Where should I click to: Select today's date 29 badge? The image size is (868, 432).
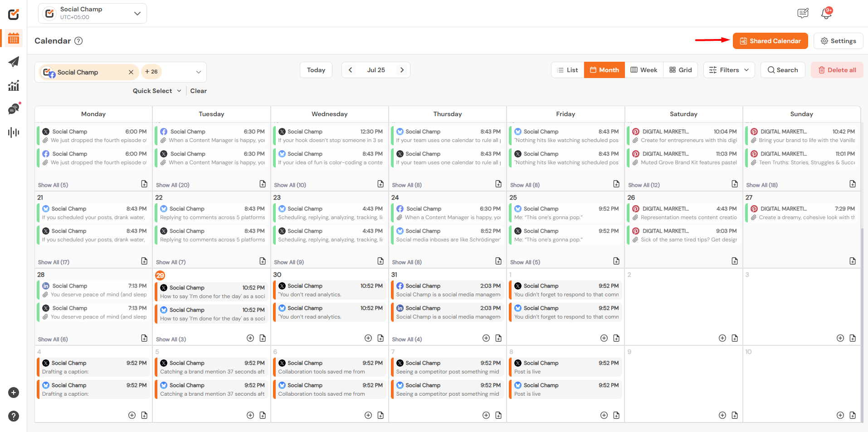click(160, 275)
